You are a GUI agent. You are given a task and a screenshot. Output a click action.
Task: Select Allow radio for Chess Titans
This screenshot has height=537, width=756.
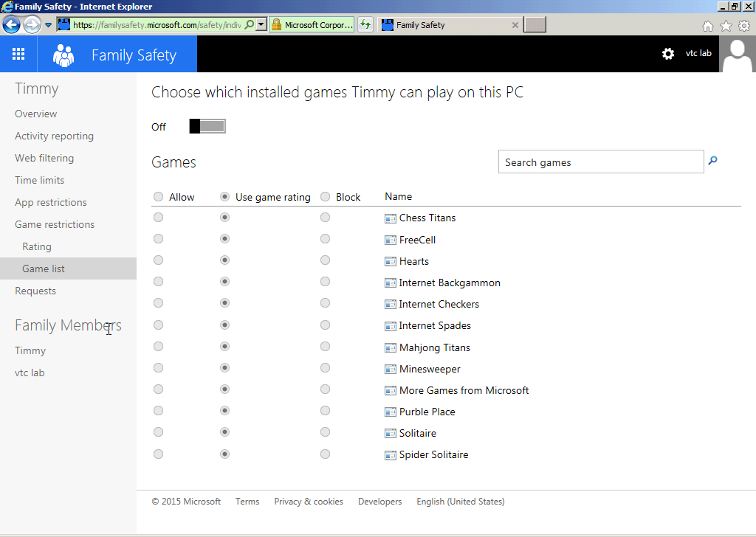tap(159, 218)
